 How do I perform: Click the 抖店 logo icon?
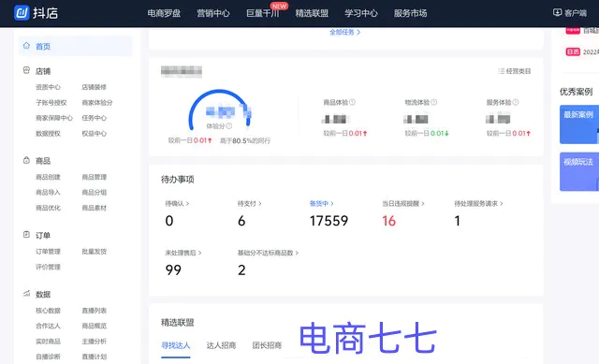point(22,12)
